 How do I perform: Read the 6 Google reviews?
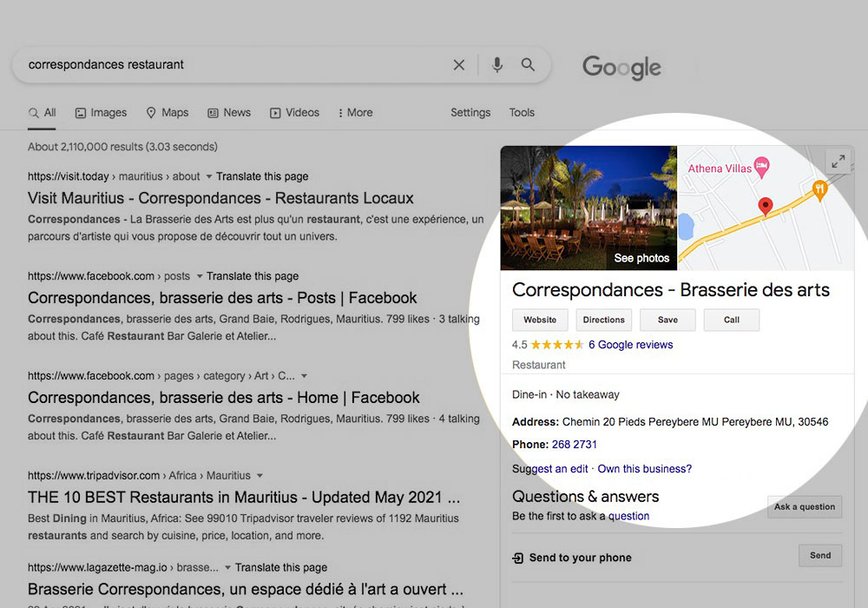[x=630, y=345]
